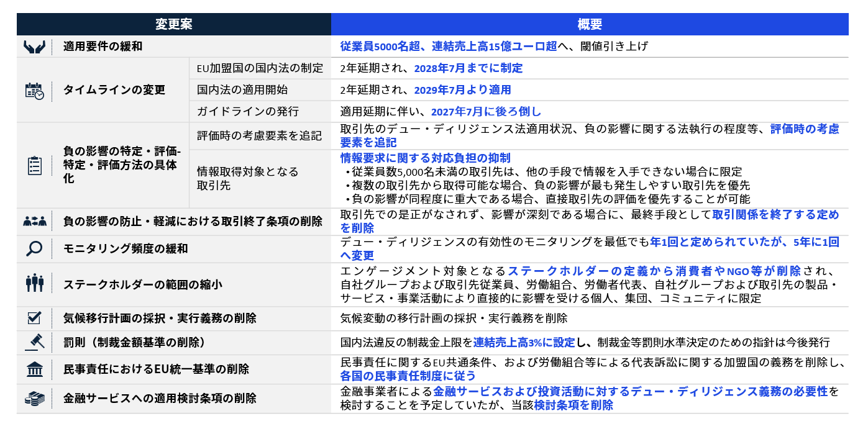Click the blue text 連結売上高3%に設定
This screenshot has width=868, height=434.
pos(525,342)
